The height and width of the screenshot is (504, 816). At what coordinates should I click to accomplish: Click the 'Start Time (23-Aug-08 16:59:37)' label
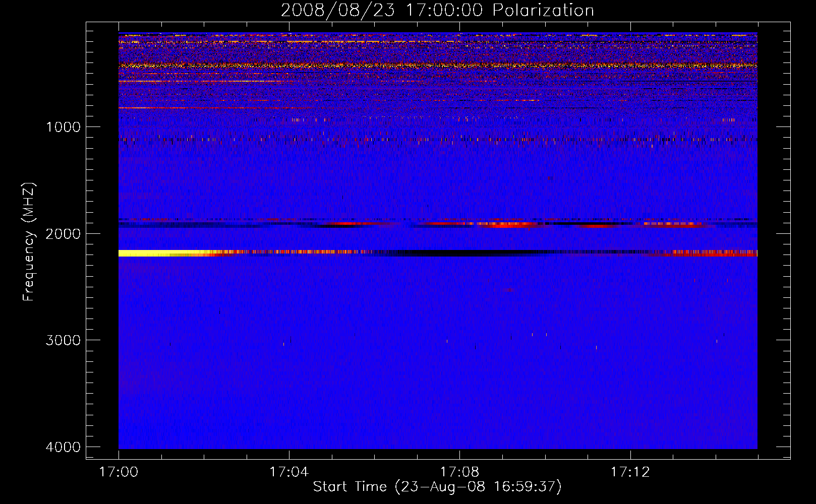[437, 487]
